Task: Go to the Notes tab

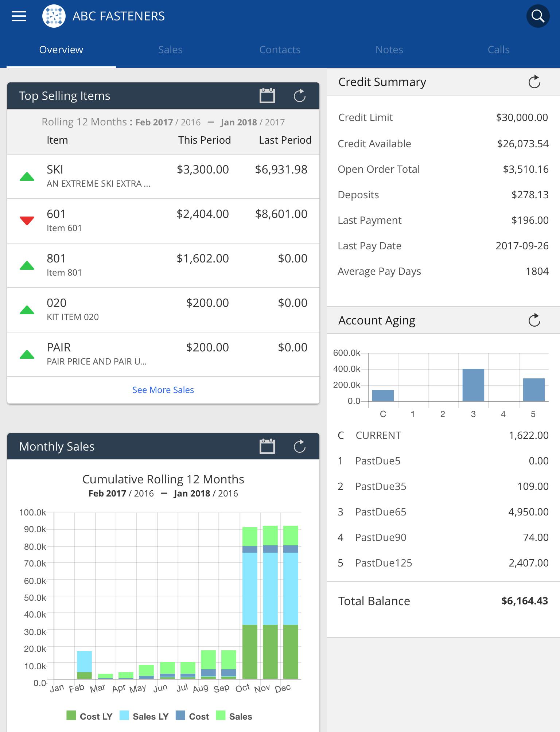Action: (x=389, y=50)
